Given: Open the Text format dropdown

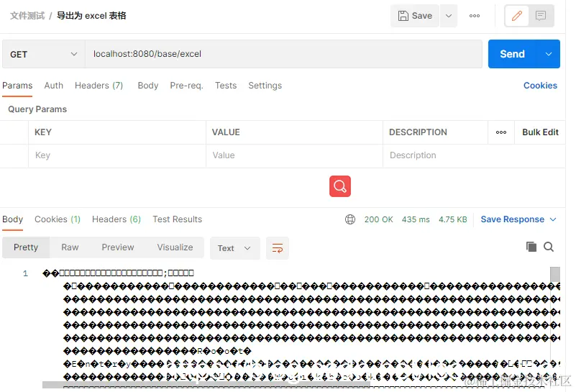Looking at the screenshot, I should 234,248.
